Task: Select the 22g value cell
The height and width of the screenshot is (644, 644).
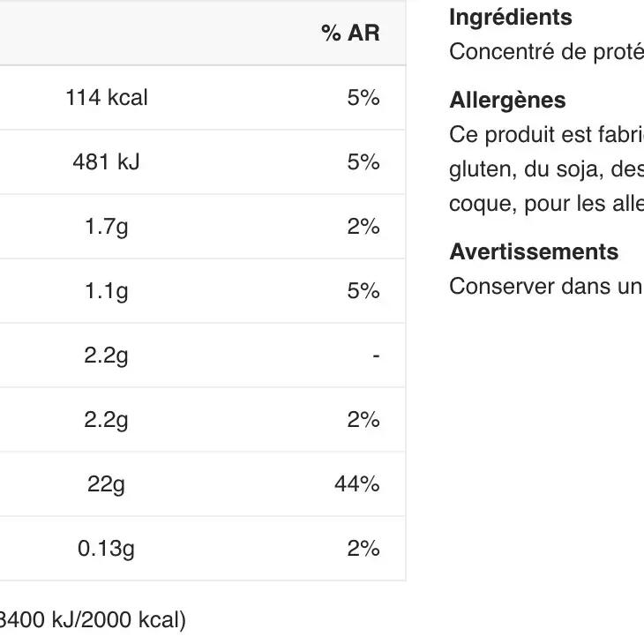Action: (106, 484)
